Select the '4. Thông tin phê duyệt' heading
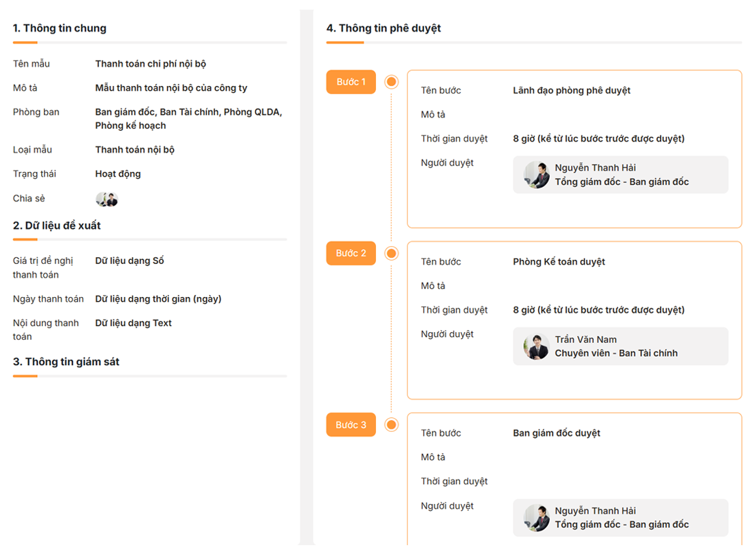The height and width of the screenshot is (550, 756). coord(383,28)
